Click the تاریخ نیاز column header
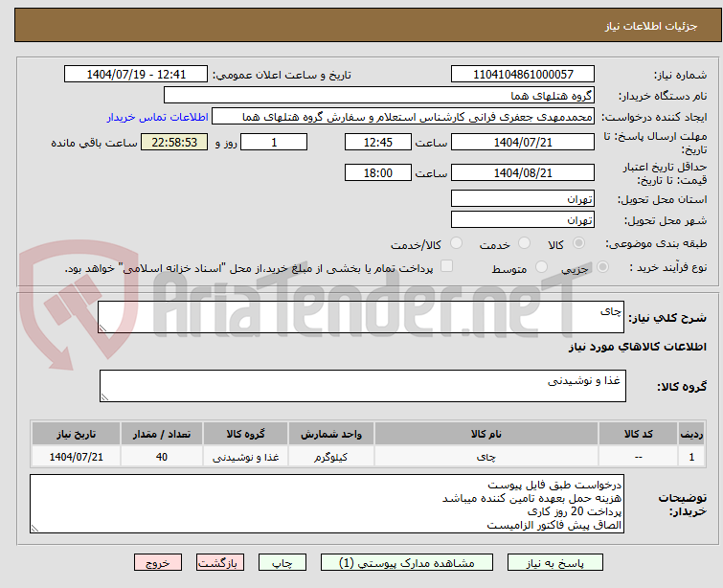The image size is (723, 588). 76,434
